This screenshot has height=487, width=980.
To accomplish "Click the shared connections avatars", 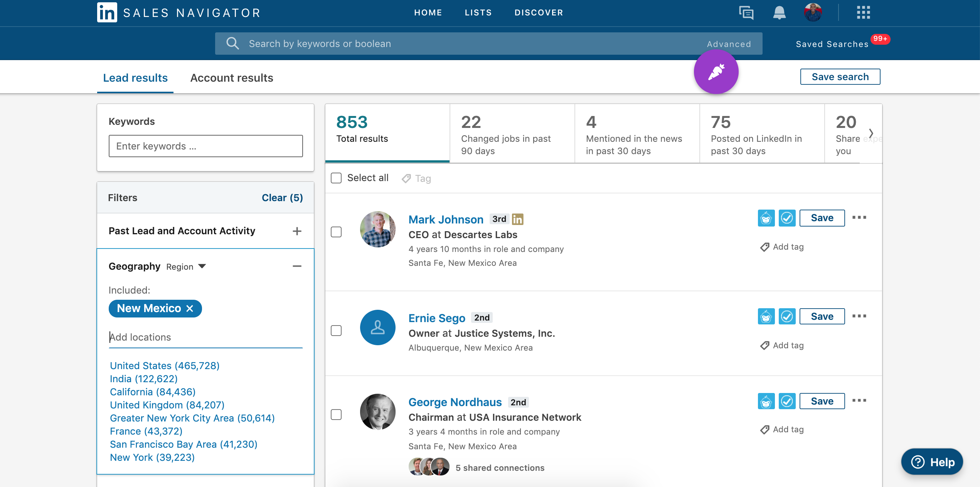I will coord(429,467).
